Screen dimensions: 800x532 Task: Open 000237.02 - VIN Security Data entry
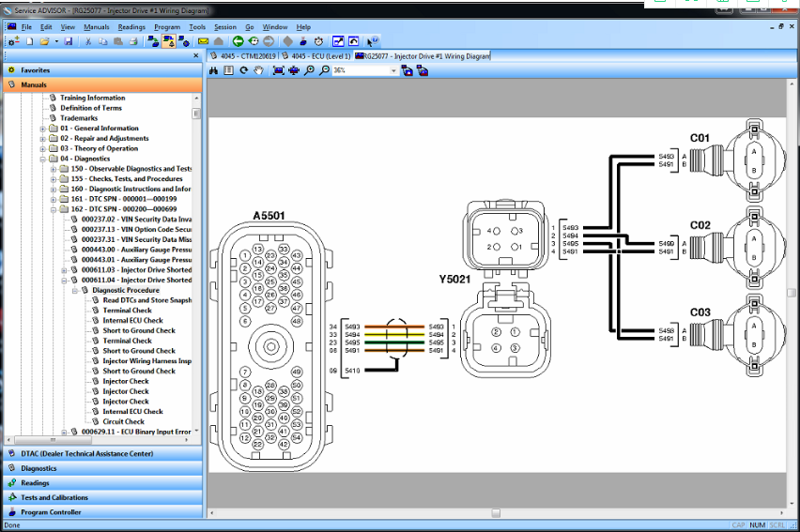pyautogui.click(x=136, y=220)
